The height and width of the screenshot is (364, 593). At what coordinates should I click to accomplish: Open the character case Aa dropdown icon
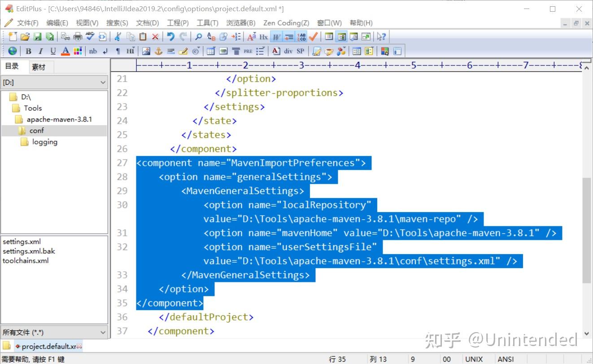click(x=251, y=37)
